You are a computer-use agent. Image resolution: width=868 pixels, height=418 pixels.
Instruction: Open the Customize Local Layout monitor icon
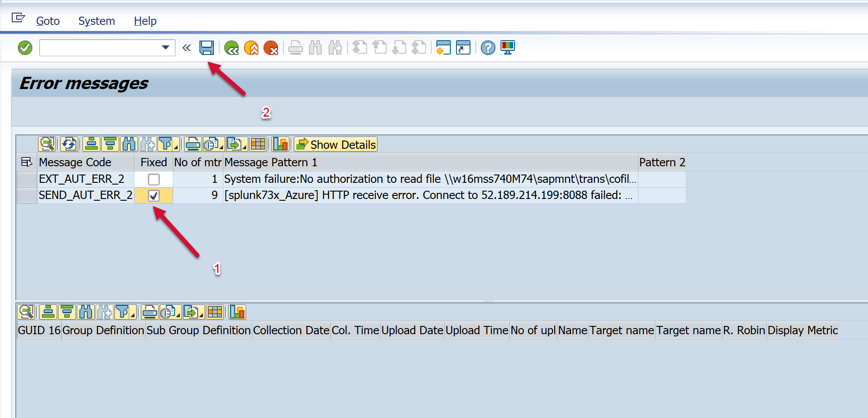pos(508,48)
